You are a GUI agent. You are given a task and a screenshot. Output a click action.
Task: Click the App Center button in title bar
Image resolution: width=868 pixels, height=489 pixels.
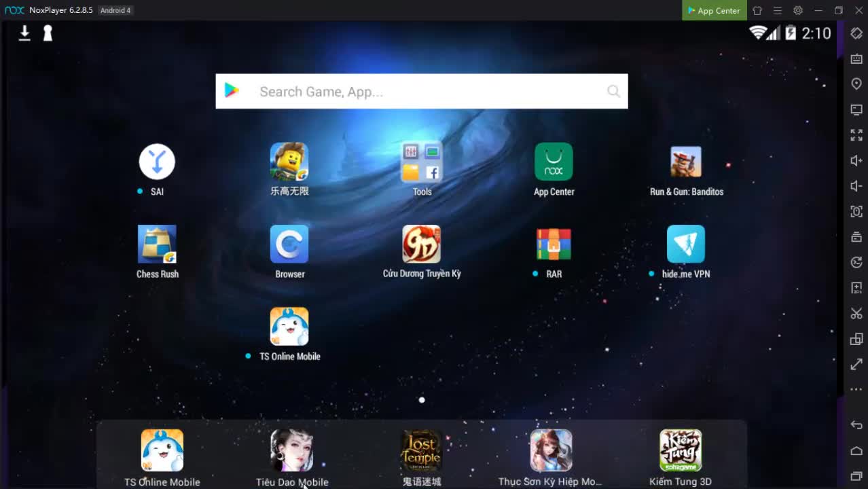click(x=715, y=10)
